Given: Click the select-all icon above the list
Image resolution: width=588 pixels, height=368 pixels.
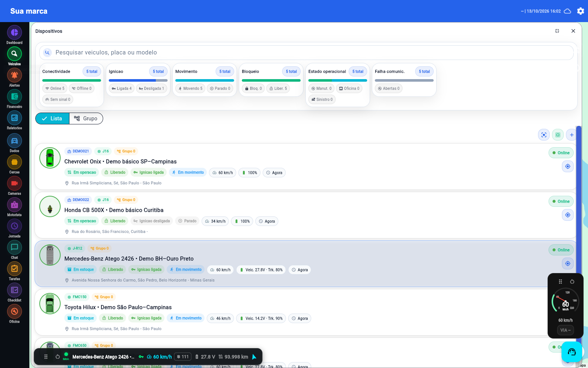Looking at the screenshot, I should [x=558, y=135].
